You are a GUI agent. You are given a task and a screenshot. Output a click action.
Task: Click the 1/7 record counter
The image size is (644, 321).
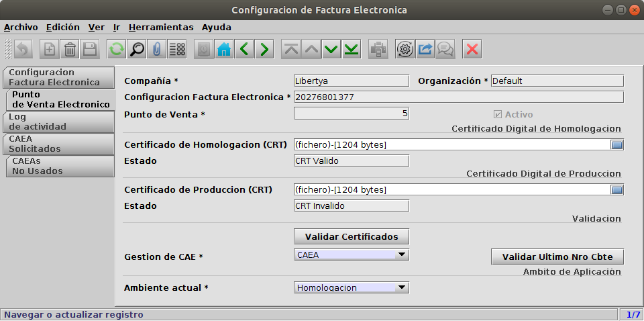coord(632,314)
